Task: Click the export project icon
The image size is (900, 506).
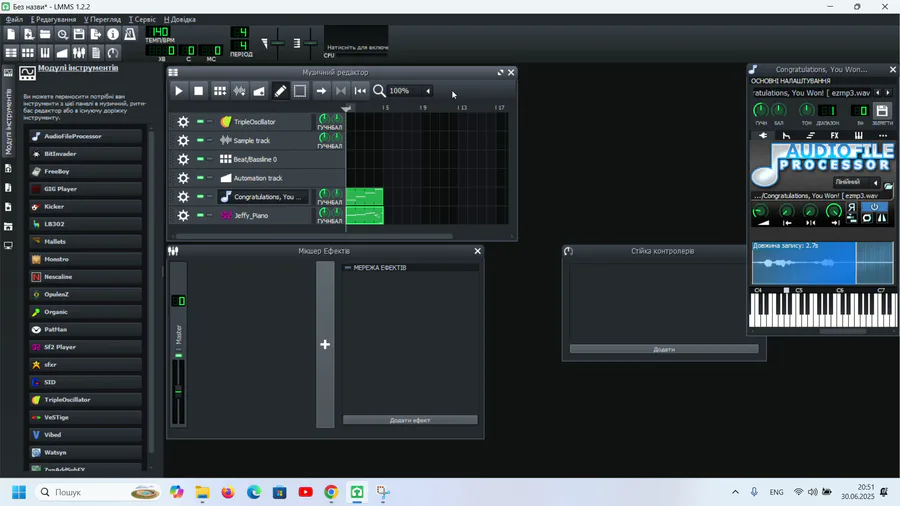Action: 96,34
